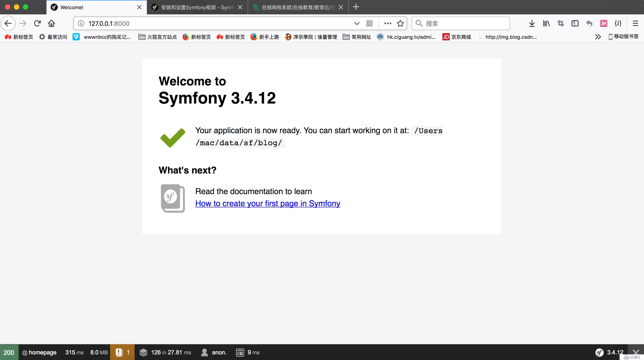644x360 pixels.
Task: Open 京东商城 bookmark
Action: (457, 37)
